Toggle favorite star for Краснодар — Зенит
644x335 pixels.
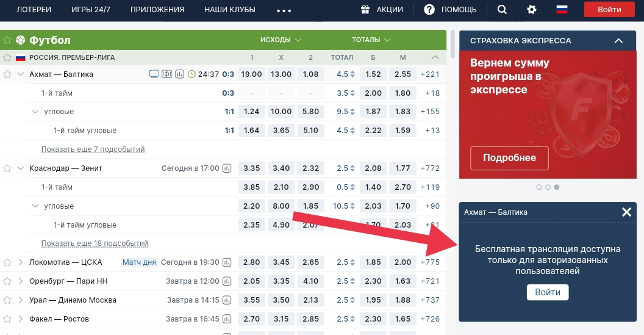(7, 168)
